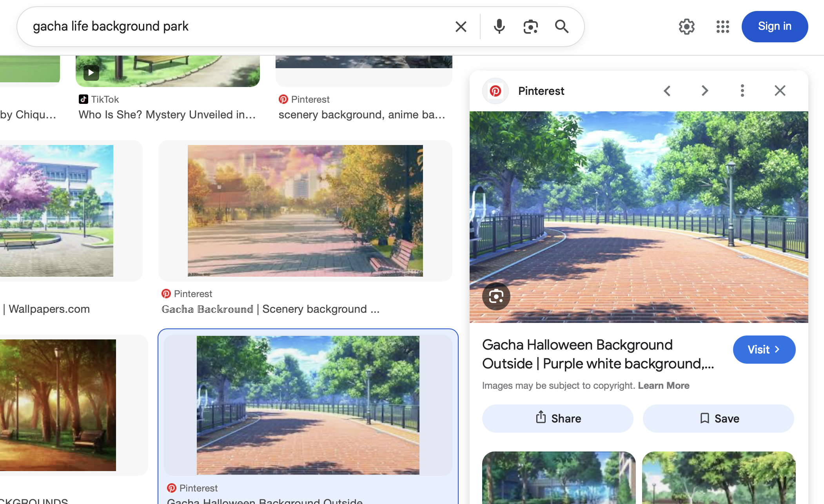Go to previous image in preview
The image size is (824, 504).
point(667,91)
